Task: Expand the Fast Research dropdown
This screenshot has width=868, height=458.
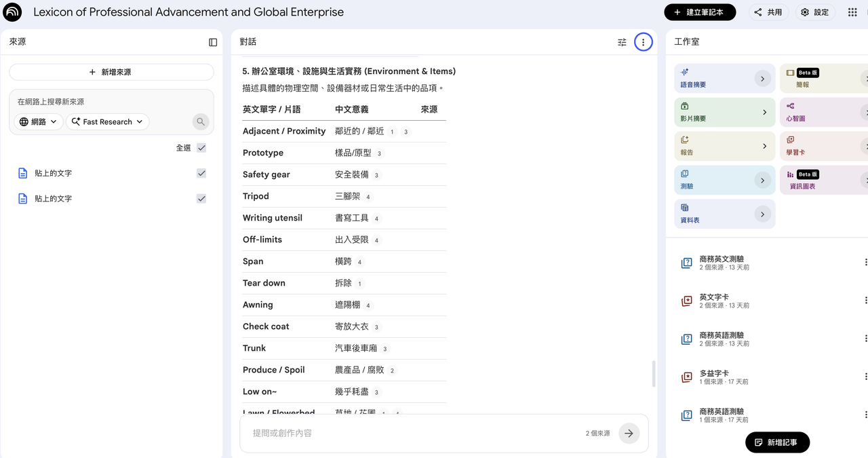Action: [x=107, y=122]
